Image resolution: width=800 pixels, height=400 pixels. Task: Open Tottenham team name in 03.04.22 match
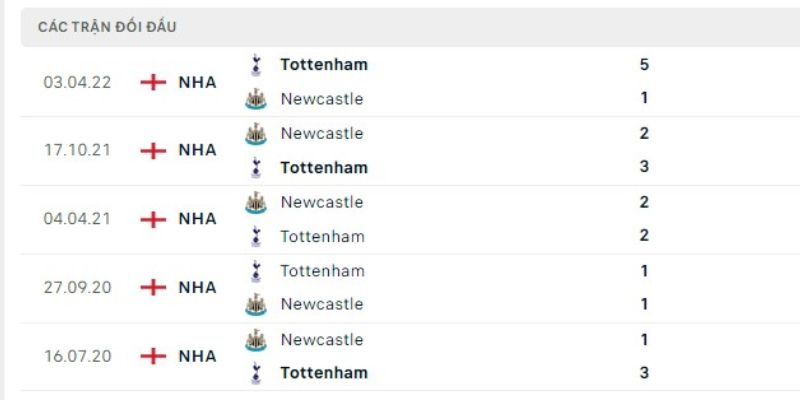point(324,65)
